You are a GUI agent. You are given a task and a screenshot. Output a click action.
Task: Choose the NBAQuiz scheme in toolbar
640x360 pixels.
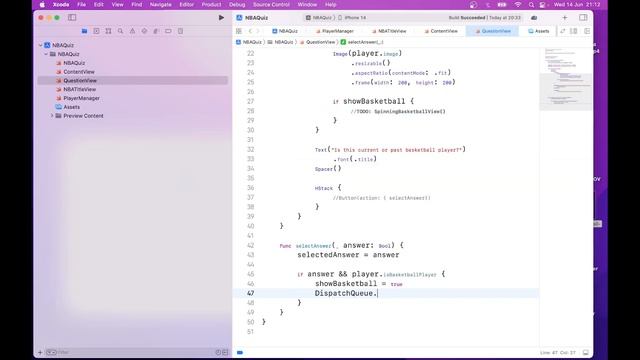tap(319, 18)
